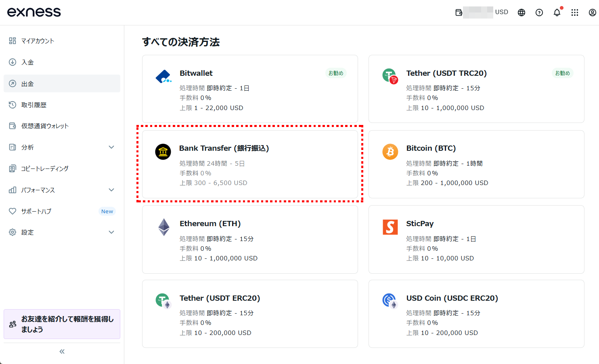
Task: Click the コピートレーディング icon
Action: 13,168
